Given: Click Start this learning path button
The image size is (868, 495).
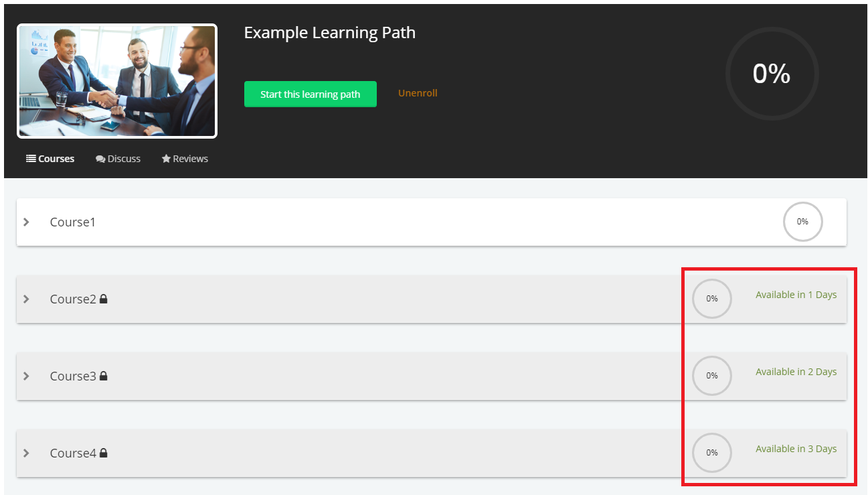Looking at the screenshot, I should click(311, 94).
